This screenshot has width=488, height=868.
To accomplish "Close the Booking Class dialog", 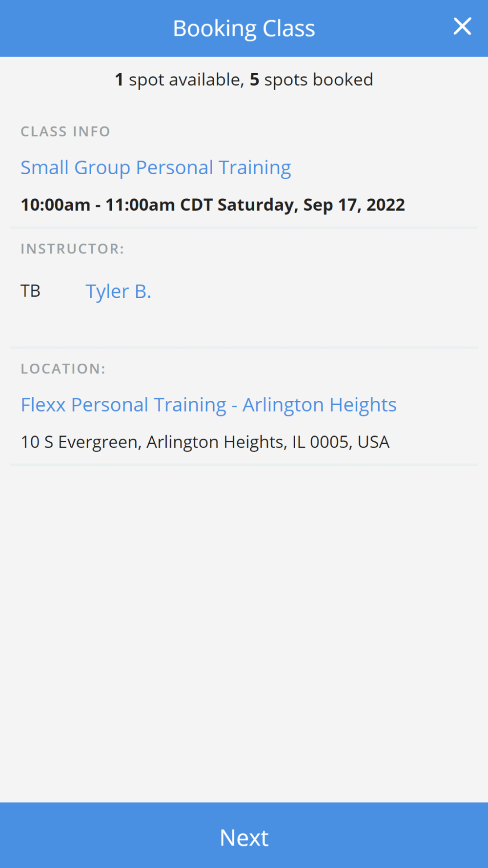I will click(462, 26).
